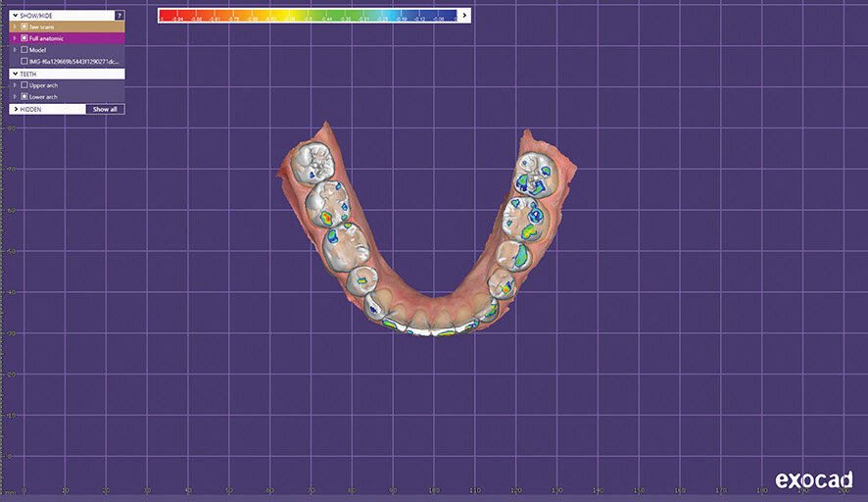Check the Upper arch checkbox

[24, 85]
